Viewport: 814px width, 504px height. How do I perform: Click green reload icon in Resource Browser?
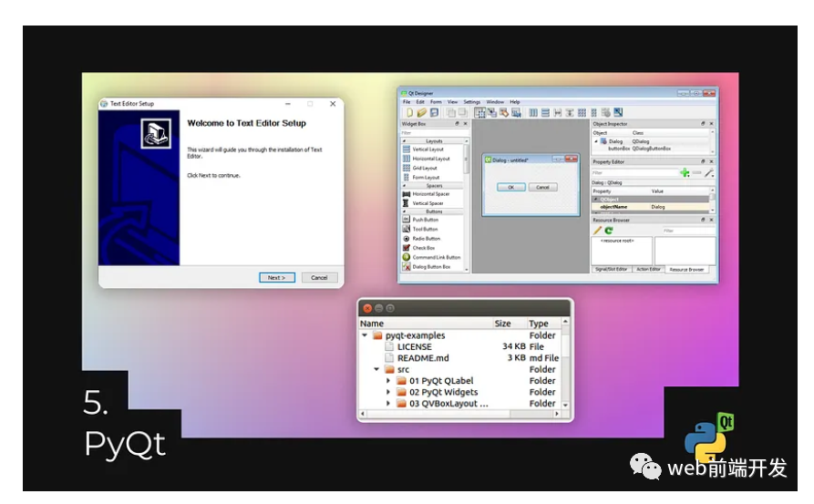(609, 230)
